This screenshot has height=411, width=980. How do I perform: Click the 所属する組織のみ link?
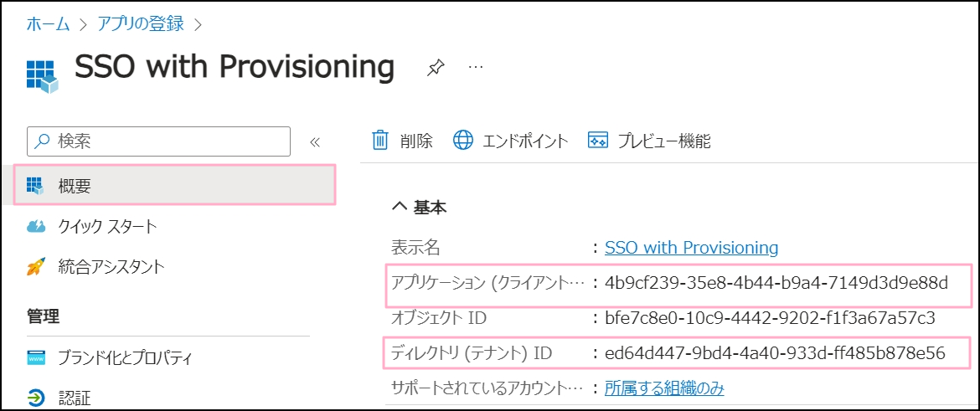click(664, 388)
